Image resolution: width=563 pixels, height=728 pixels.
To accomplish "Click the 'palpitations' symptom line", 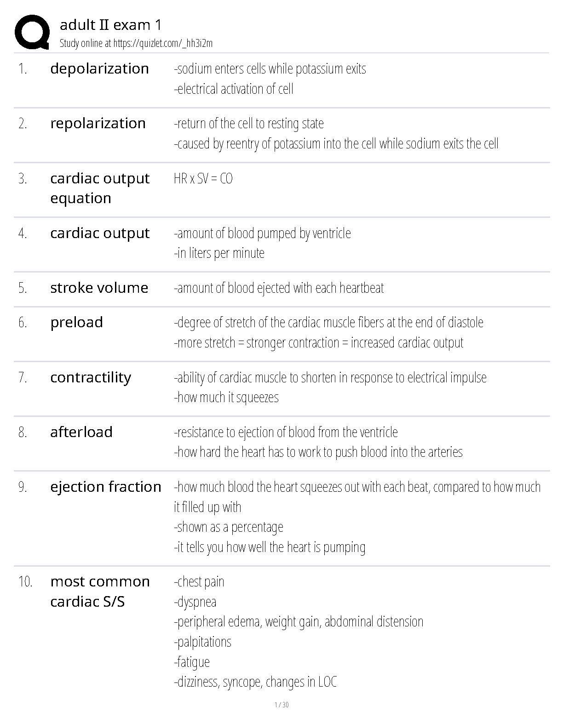I will pyautogui.click(x=203, y=642).
